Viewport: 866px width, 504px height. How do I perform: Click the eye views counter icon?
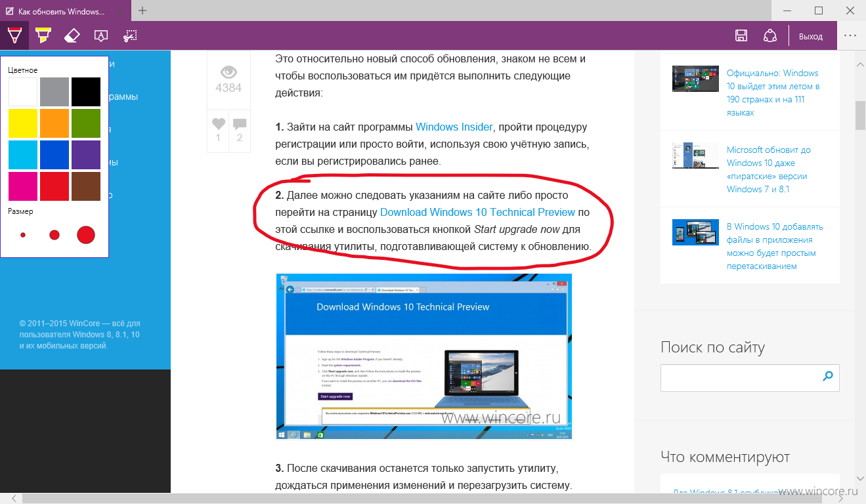[228, 72]
